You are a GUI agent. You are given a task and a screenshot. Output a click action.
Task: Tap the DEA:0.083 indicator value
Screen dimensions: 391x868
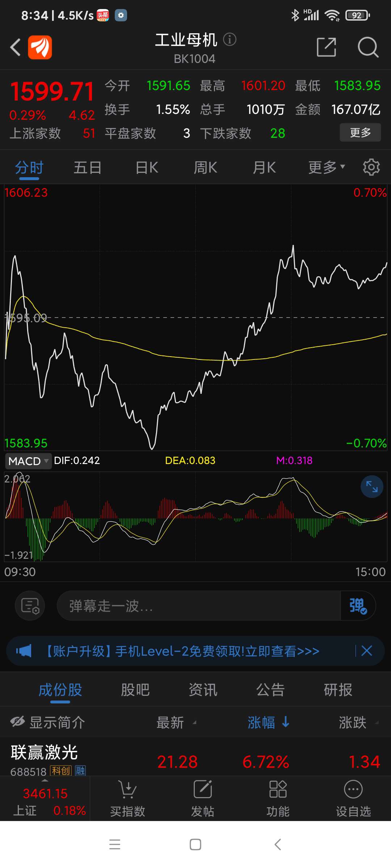point(190,460)
